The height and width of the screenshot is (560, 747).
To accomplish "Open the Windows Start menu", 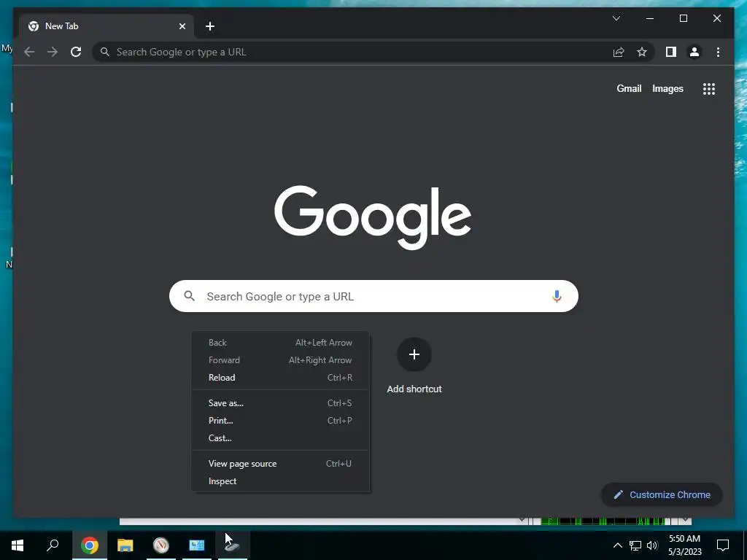I will tap(18, 545).
